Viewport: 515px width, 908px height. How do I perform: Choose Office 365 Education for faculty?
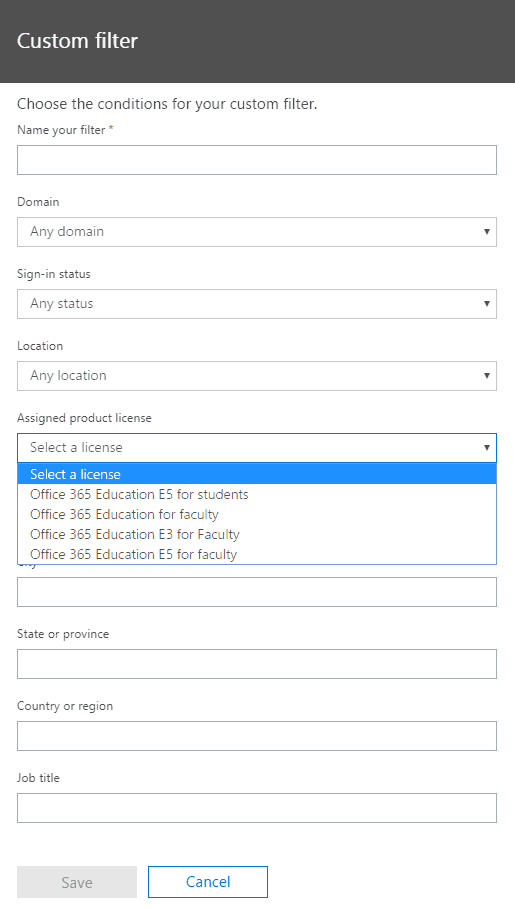[x=257, y=514]
